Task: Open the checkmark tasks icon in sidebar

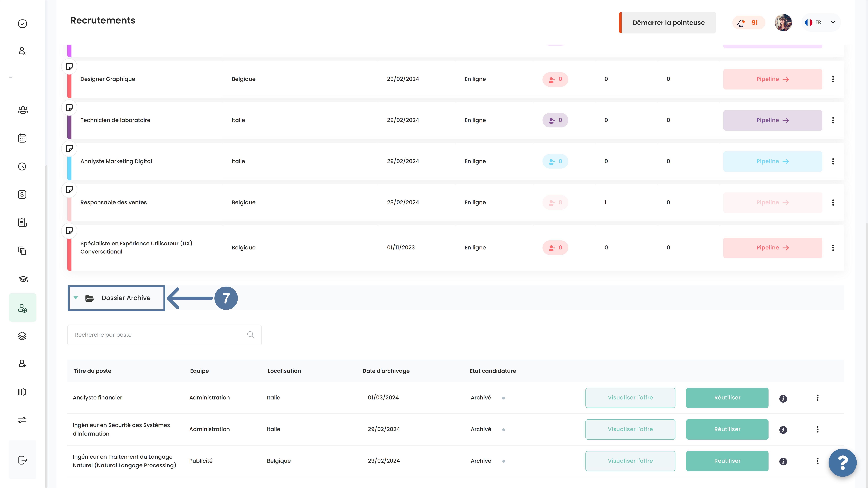Action: [22, 24]
